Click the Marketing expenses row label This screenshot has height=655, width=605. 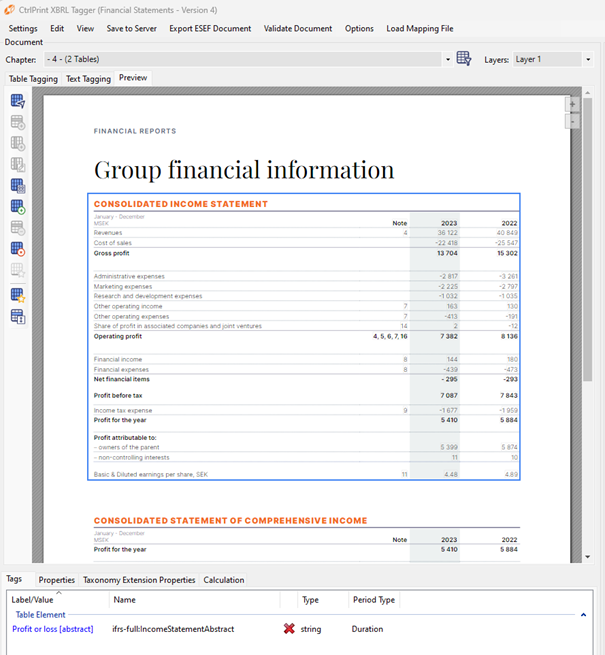(x=123, y=286)
